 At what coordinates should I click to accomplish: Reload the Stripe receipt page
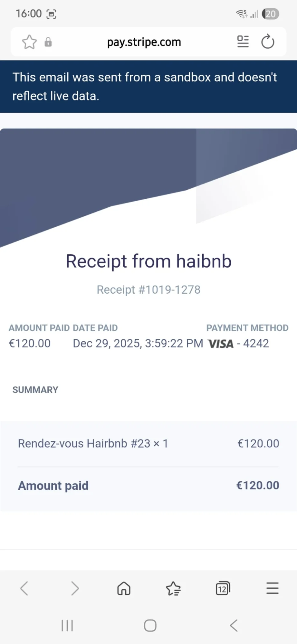(268, 42)
